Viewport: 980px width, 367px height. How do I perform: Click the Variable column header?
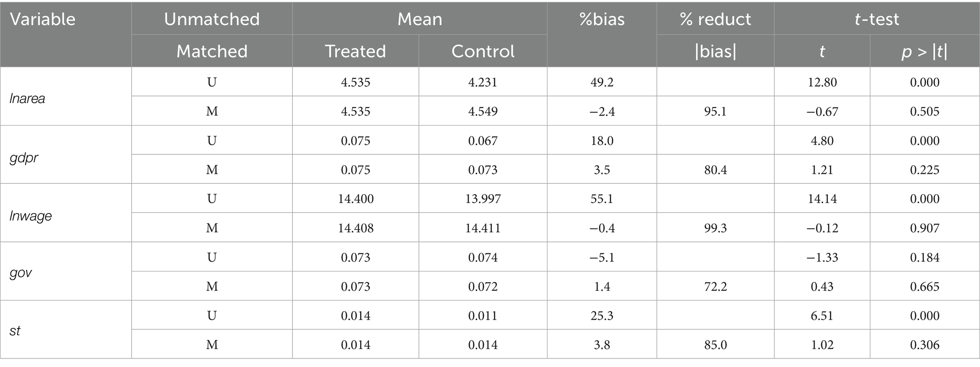point(43,19)
